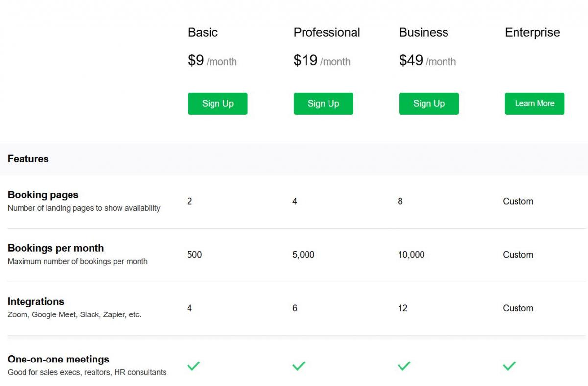588x386 pixels.
Task: Click the Basic one-on-one meetings checkmark
Action: click(194, 365)
